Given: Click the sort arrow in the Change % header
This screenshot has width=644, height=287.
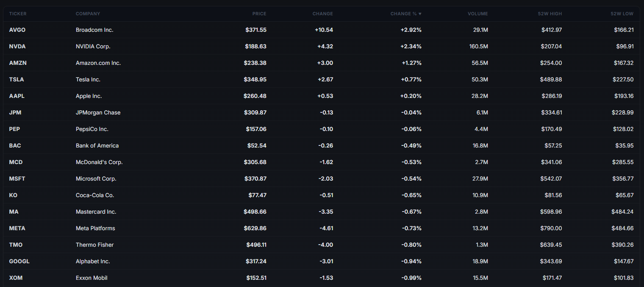Looking at the screenshot, I should click(x=420, y=14).
